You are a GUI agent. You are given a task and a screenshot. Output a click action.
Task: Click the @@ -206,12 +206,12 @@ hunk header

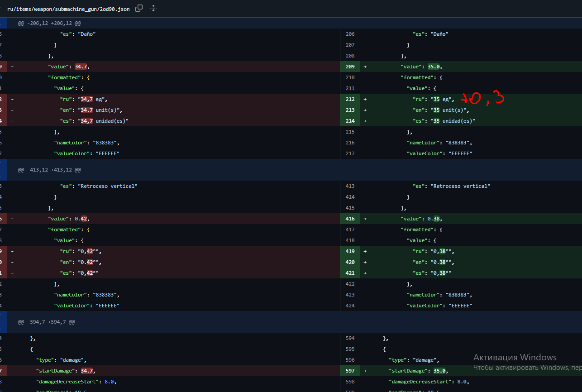[49, 23]
